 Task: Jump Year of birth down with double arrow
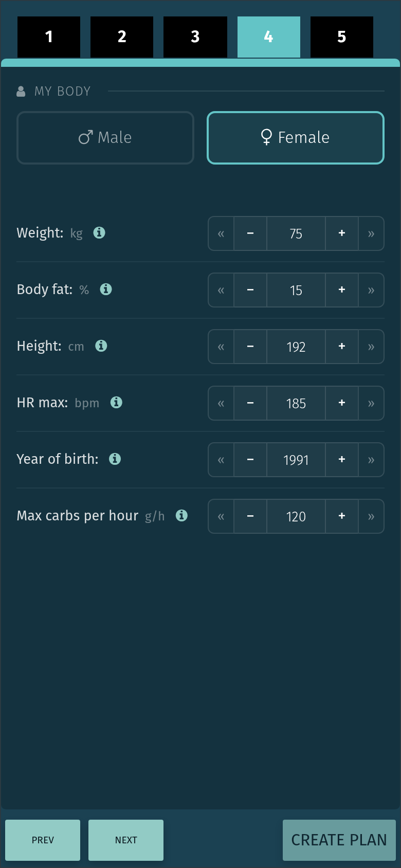coord(221,460)
